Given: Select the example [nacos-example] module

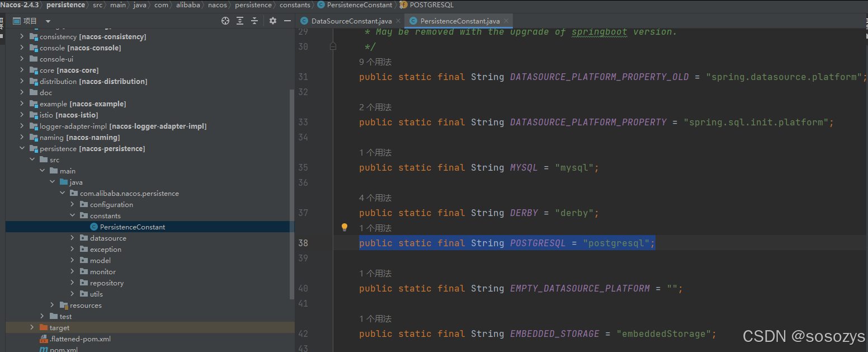Looking at the screenshot, I should pyautogui.click(x=83, y=104).
